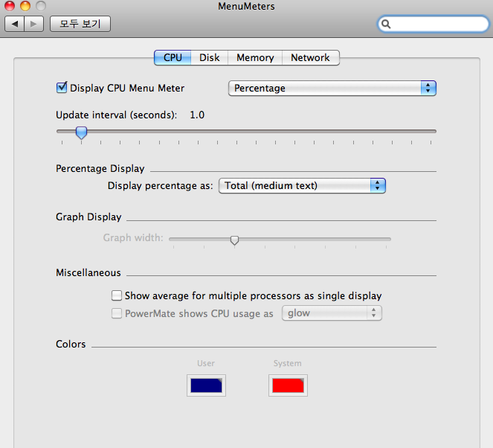Click the back navigation arrow

tap(14, 24)
